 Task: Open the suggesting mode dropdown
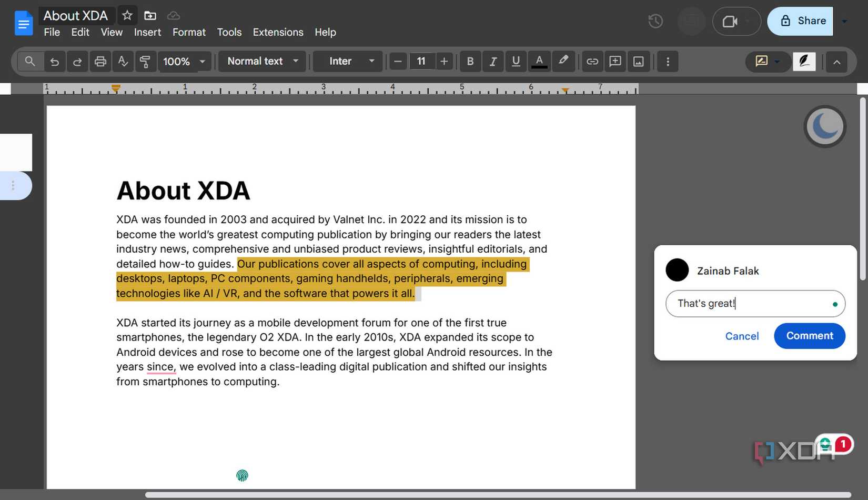(768, 62)
